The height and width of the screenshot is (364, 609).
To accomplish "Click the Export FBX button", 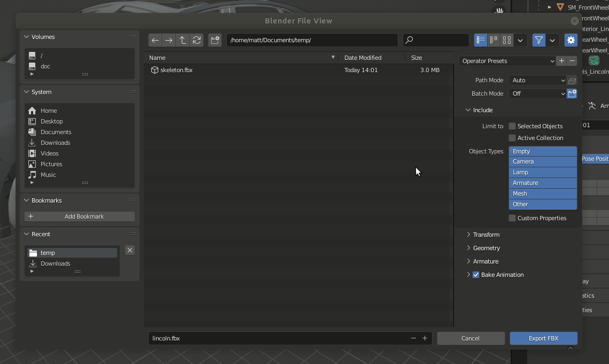I will [543, 338].
